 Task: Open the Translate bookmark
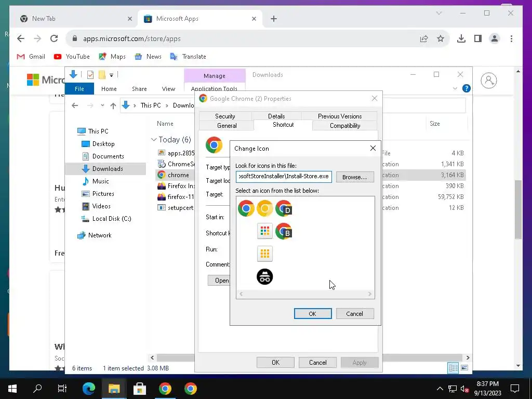click(188, 57)
